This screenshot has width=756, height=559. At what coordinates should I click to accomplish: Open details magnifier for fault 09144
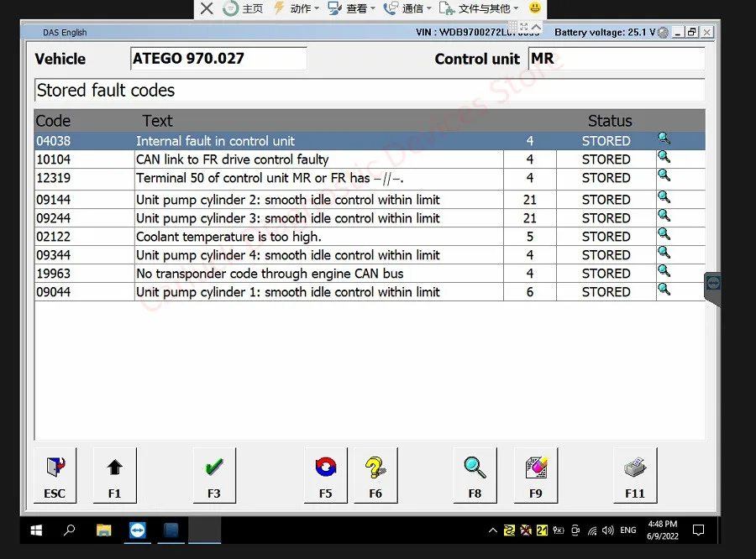(x=664, y=197)
